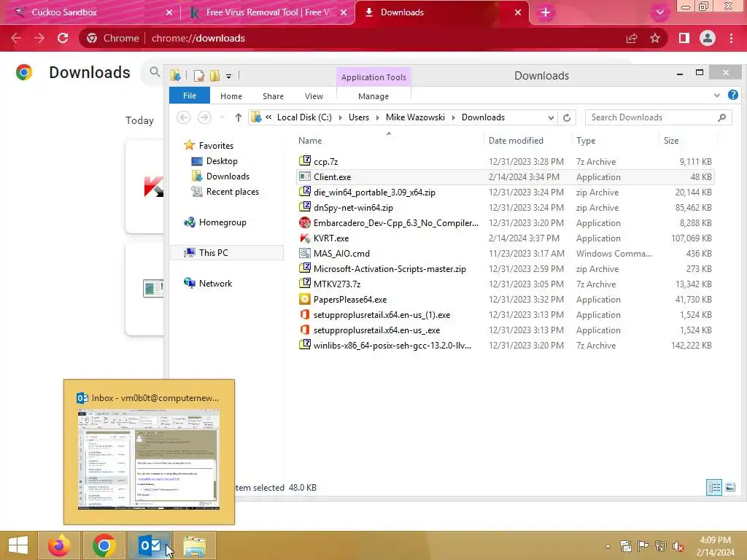
Task: Open Customize Quick Access Toolbar dropdown
Action: 228,76
